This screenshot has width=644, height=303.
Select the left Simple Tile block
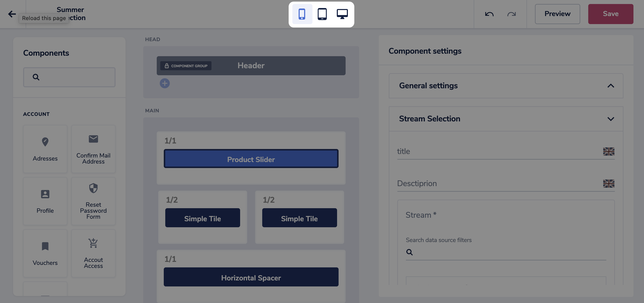[203, 218]
